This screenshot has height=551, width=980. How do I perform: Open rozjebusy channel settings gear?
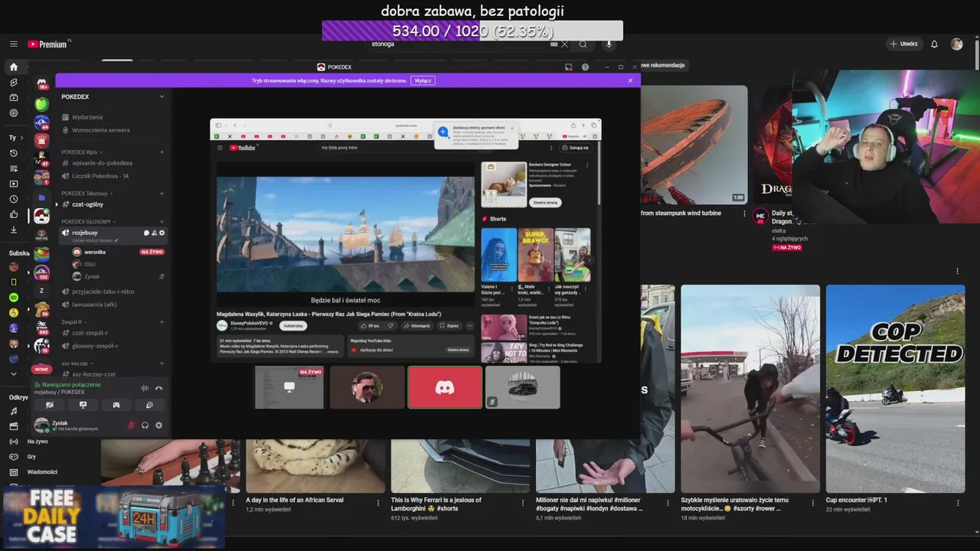pyautogui.click(x=162, y=233)
